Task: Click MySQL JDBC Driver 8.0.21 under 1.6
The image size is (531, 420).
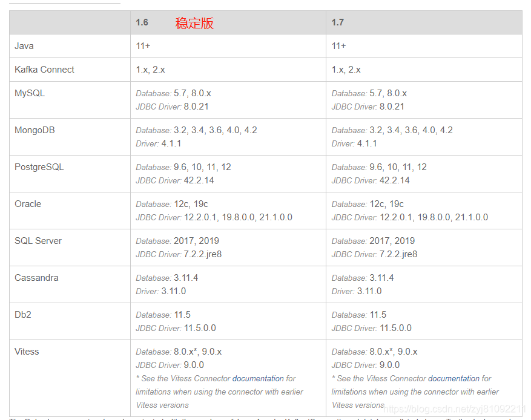Action: pyautogui.click(x=172, y=107)
